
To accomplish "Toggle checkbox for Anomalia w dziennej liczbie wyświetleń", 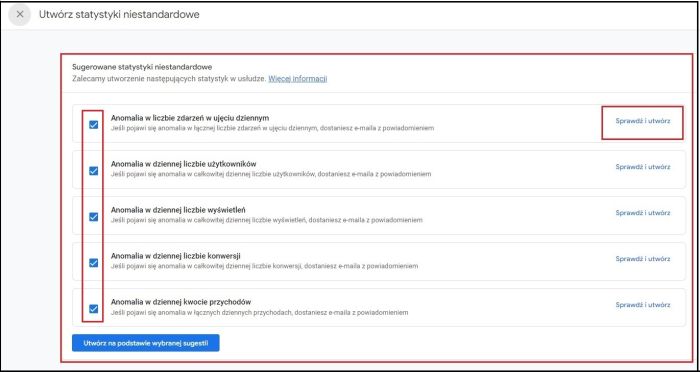I will [x=93, y=217].
